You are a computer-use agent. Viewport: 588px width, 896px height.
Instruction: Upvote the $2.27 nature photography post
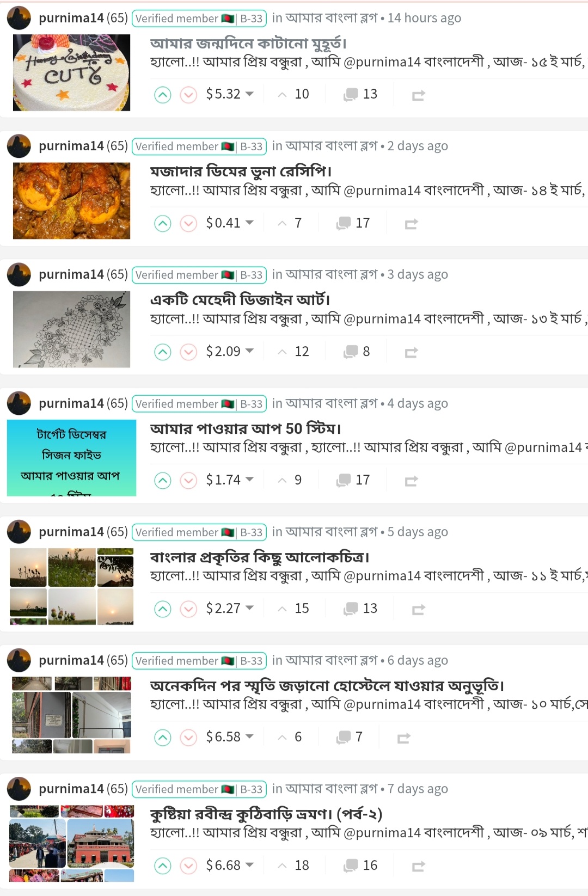click(163, 609)
